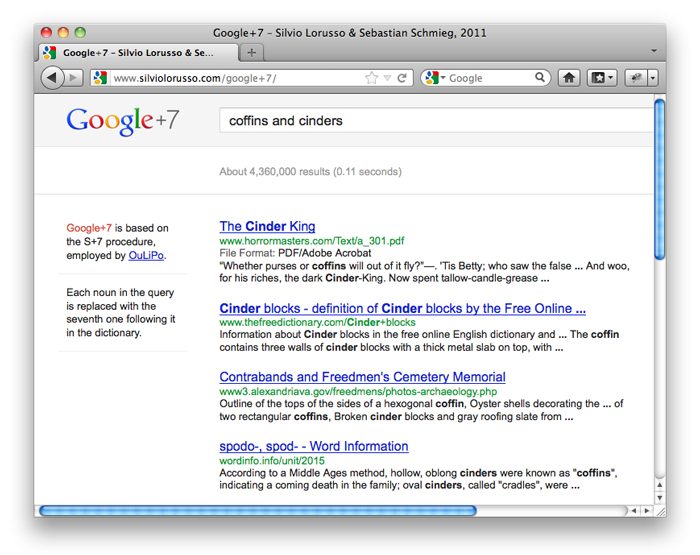This screenshot has height=555, width=700.
Task: Reload the page with the refresh icon
Action: 402,78
